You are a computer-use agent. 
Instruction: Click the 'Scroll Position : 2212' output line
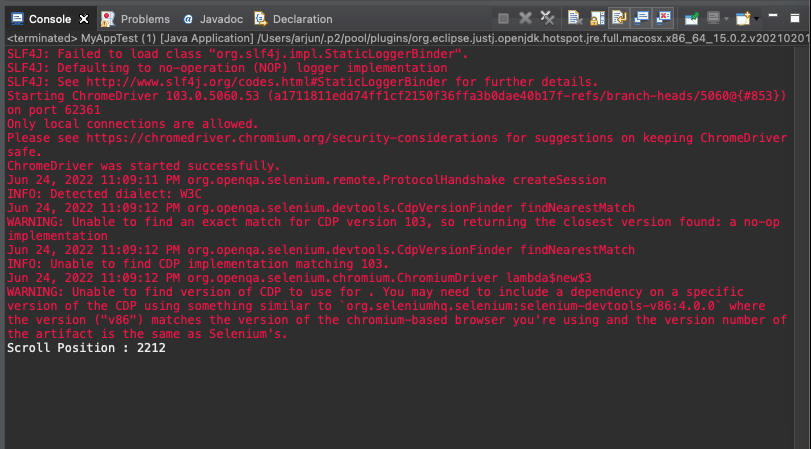click(86, 348)
